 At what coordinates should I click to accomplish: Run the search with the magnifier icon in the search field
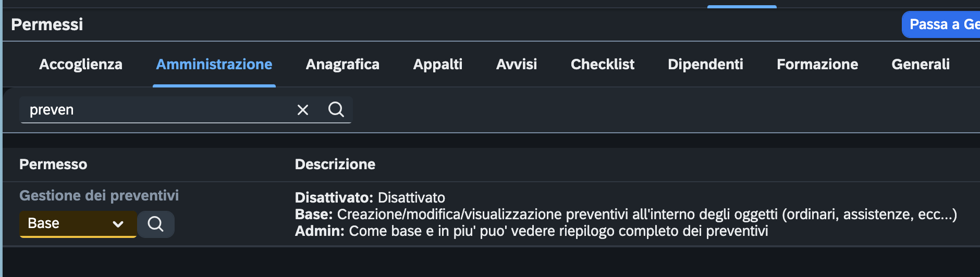[336, 109]
